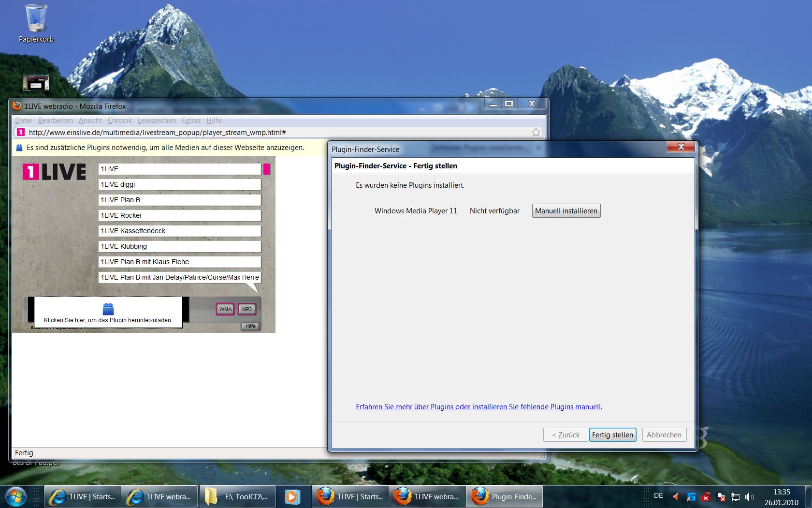The width and height of the screenshot is (812, 508).
Task: Open the Bearbeiten menu
Action: (x=56, y=120)
